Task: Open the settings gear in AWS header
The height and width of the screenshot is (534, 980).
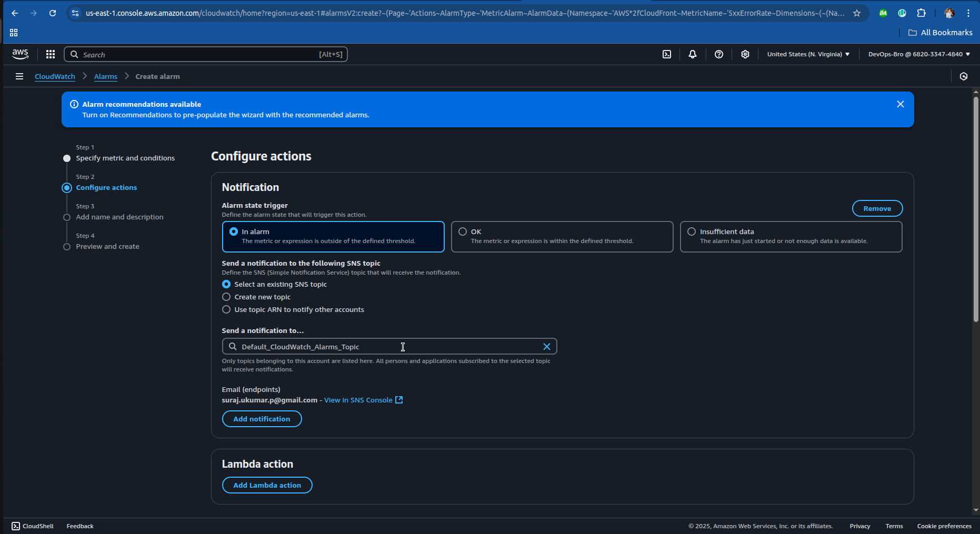Action: [x=745, y=54]
